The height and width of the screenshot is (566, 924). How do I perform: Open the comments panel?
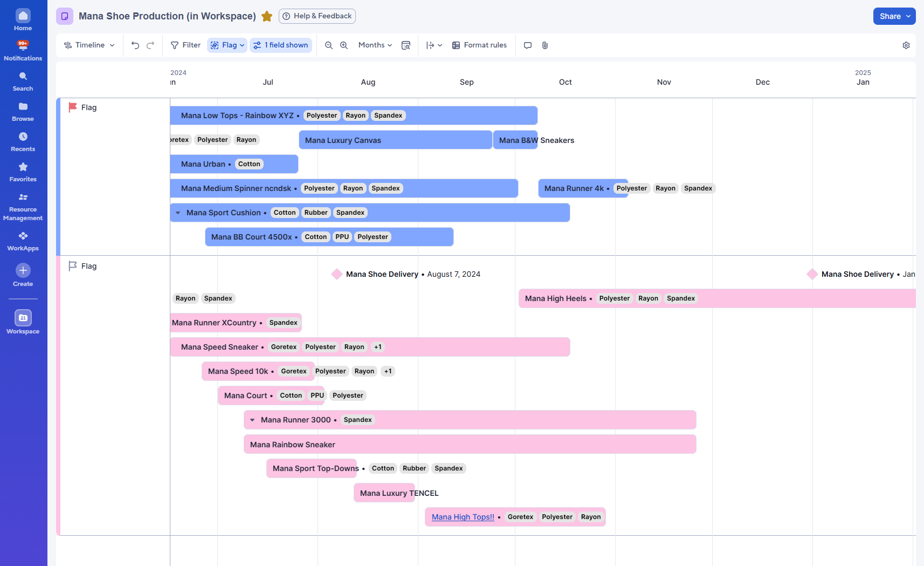528,45
